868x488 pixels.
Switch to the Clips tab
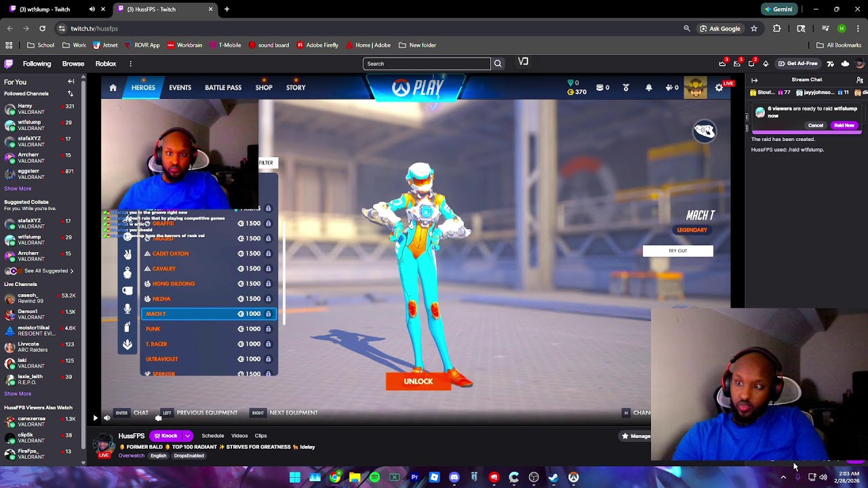coord(260,436)
